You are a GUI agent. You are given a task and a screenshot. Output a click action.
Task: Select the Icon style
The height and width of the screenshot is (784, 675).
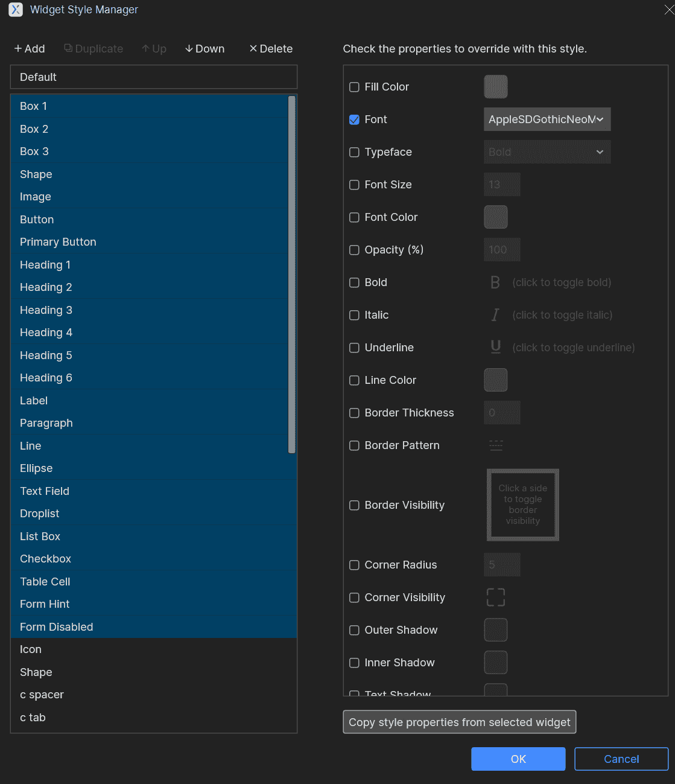pos(154,649)
